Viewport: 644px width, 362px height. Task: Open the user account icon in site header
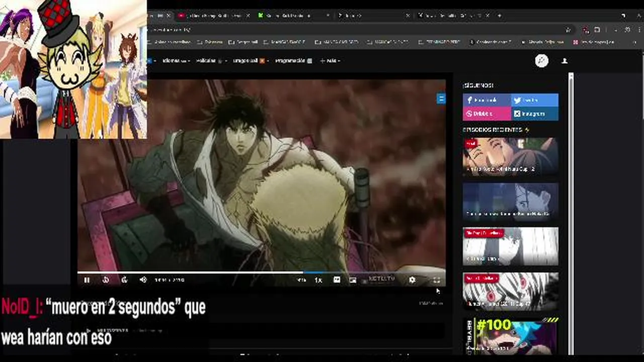coord(565,61)
